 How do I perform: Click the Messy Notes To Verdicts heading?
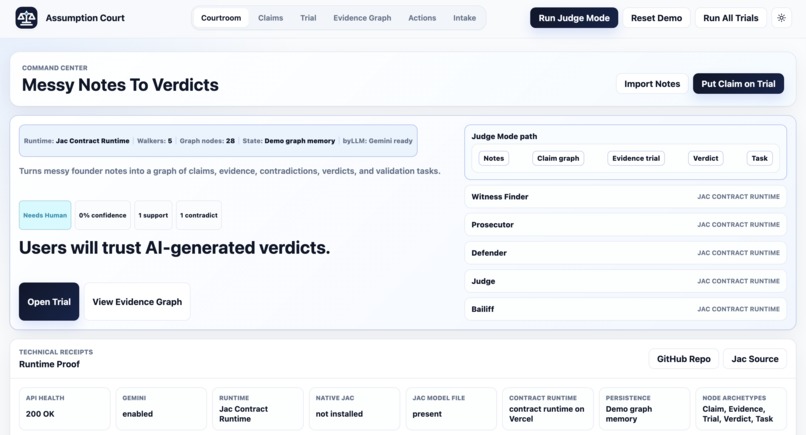click(120, 85)
